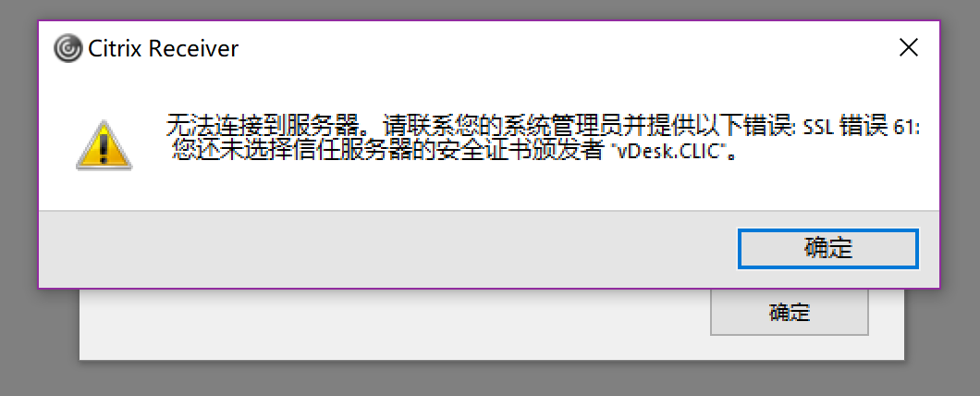Click the 安全证书颁发者 phrase in message

521,152
